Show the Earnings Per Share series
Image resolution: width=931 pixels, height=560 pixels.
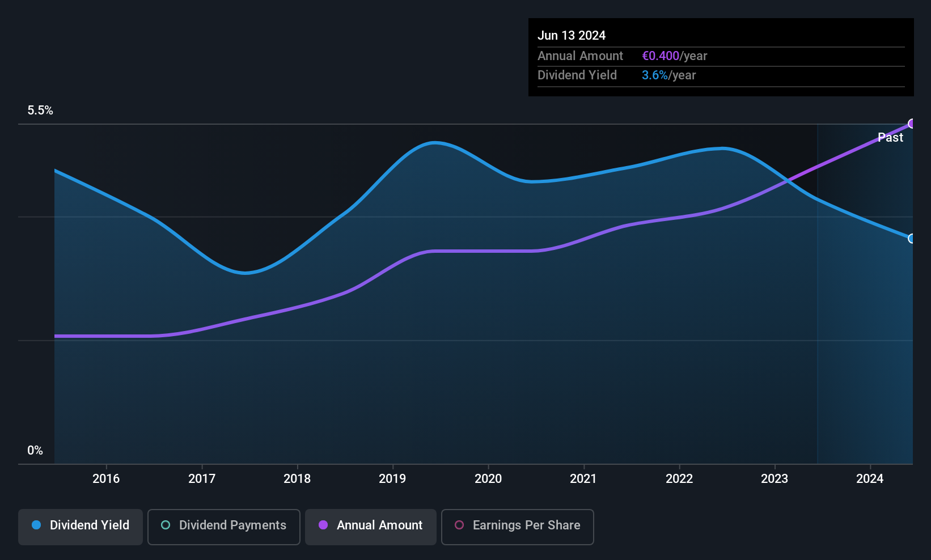tap(517, 527)
